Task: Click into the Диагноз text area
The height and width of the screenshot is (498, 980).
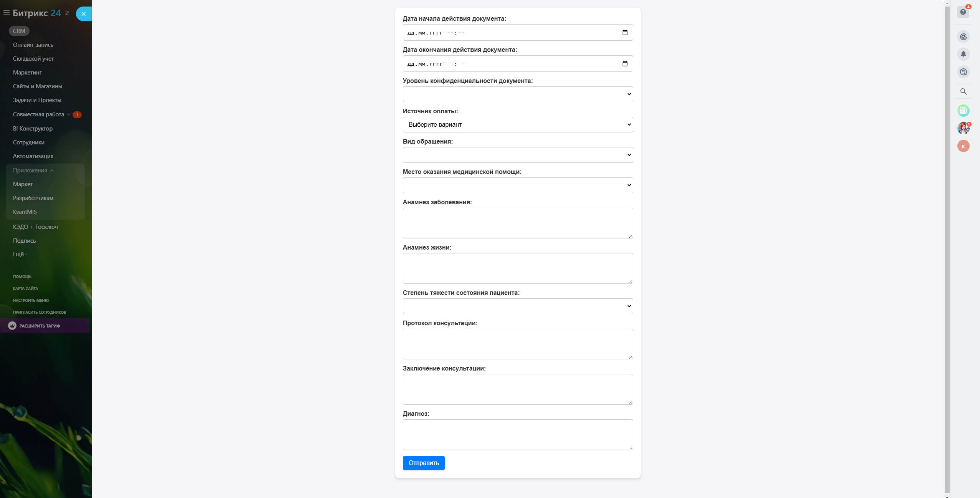Action: (x=518, y=434)
